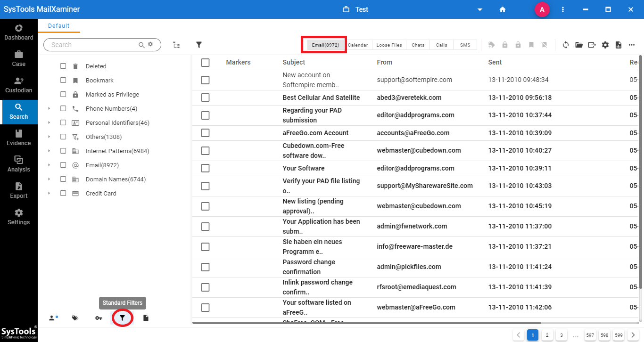This screenshot has width=644, height=342.
Task: Check the Personal Identifiers(46) checkbox
Action: [63, 122]
